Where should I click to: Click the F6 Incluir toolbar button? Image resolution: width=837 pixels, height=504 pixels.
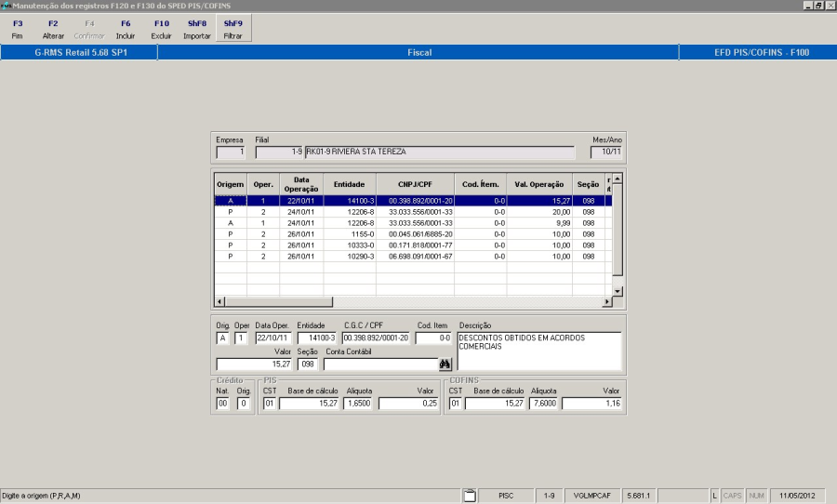pos(126,30)
